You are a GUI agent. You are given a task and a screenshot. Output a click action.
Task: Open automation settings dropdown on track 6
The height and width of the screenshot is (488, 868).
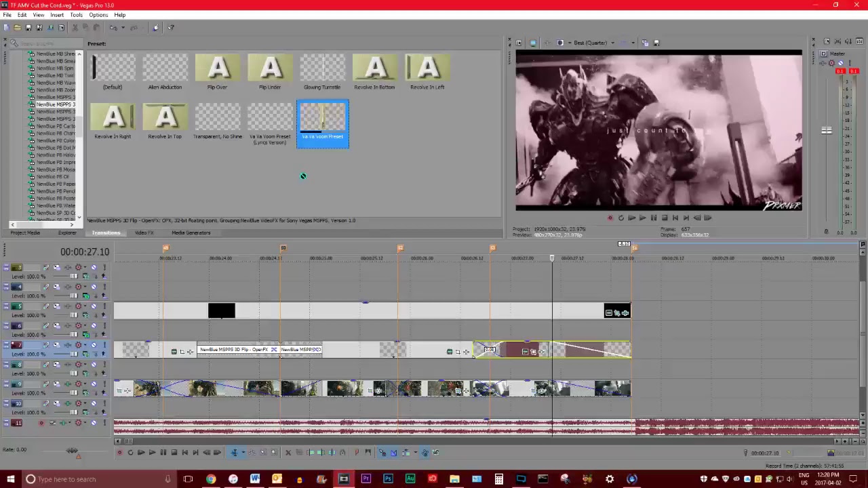(85, 326)
